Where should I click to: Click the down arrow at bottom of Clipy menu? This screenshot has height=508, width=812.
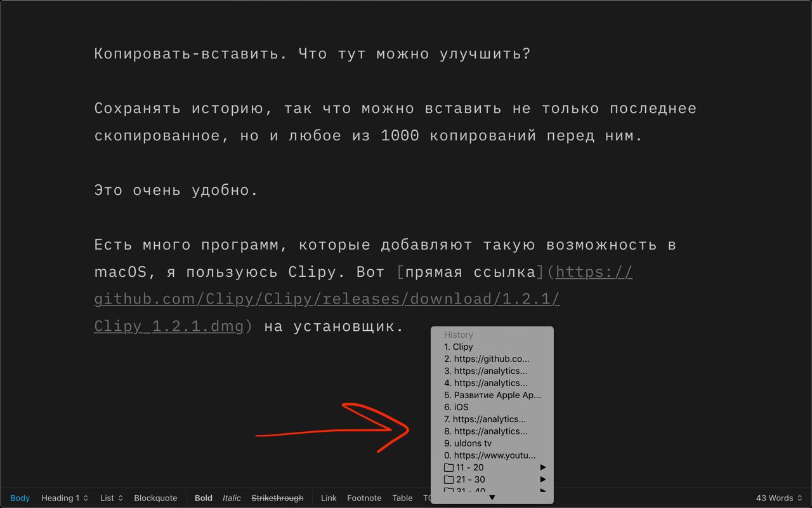click(492, 498)
